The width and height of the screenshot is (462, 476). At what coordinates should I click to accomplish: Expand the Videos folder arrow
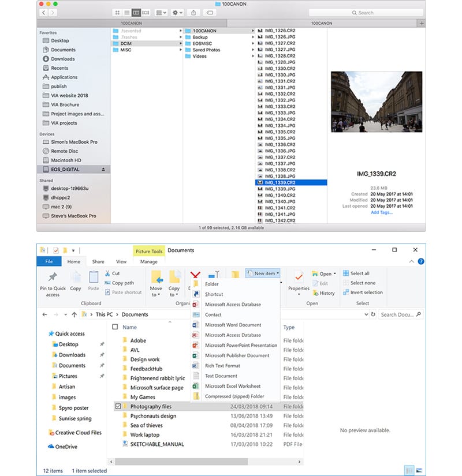(252, 56)
